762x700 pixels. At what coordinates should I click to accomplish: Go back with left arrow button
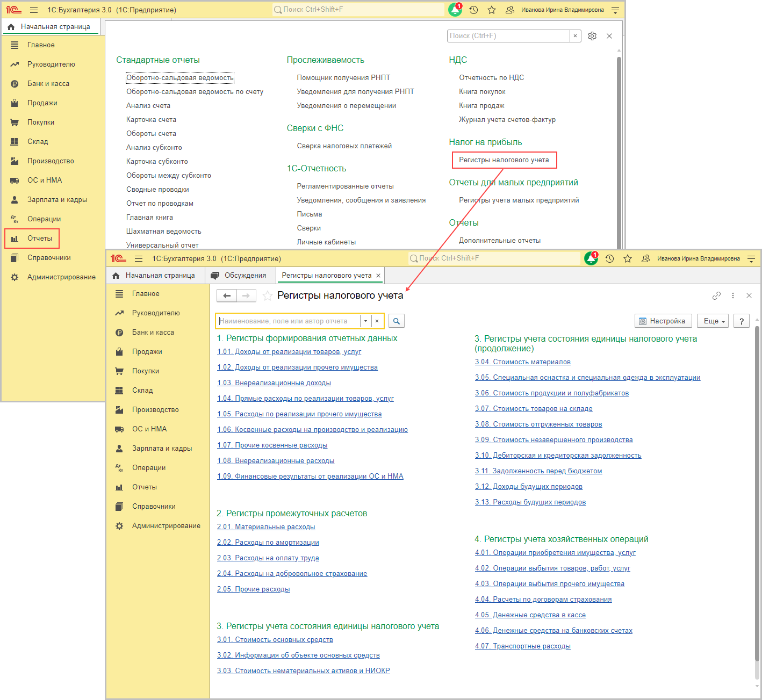click(x=227, y=295)
